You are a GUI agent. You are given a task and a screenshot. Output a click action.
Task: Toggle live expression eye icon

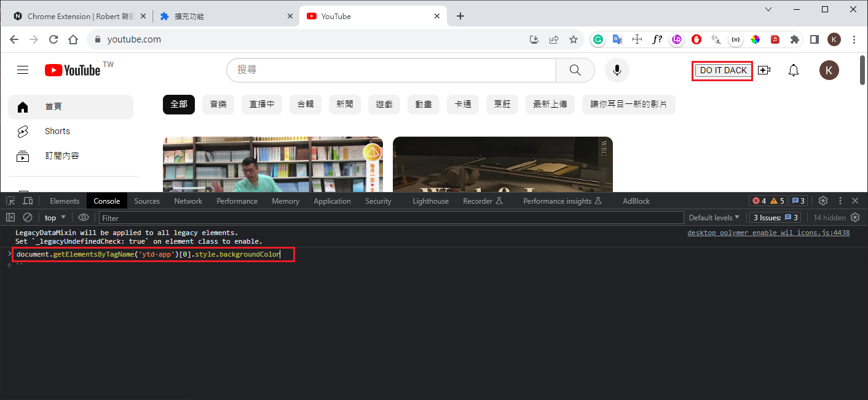point(84,217)
